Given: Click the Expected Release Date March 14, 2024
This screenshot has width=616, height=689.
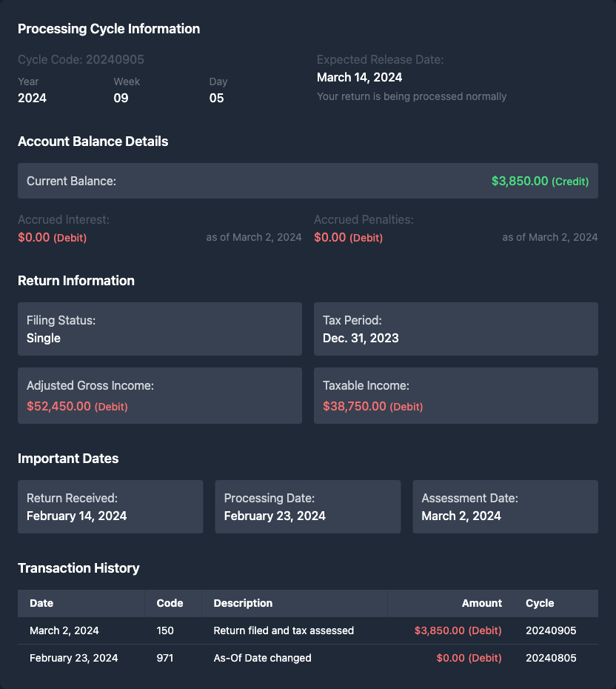Looking at the screenshot, I should tap(359, 77).
